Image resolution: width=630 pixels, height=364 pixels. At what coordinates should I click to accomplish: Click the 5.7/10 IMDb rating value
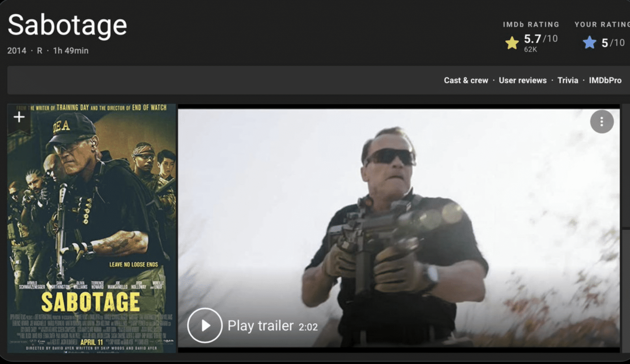(541, 39)
